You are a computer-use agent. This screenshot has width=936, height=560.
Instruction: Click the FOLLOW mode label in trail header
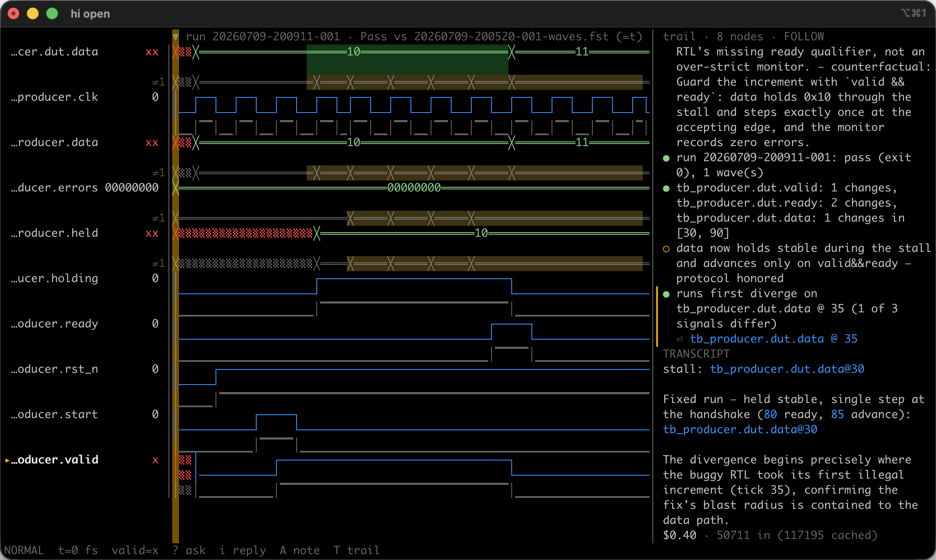[x=804, y=37]
